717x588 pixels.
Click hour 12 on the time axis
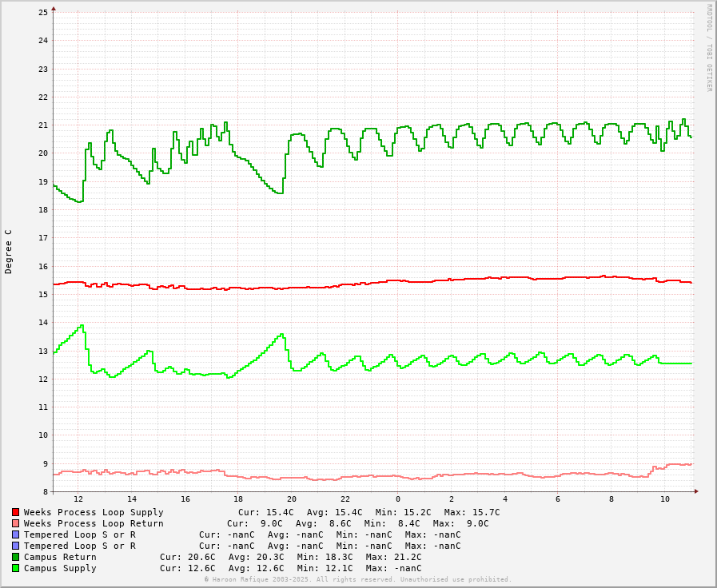pyautogui.click(x=78, y=499)
